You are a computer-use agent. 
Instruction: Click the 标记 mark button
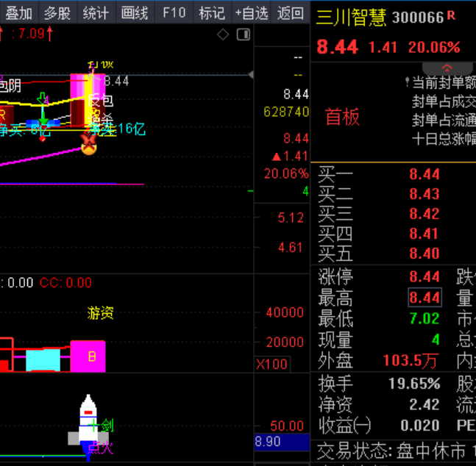click(212, 13)
